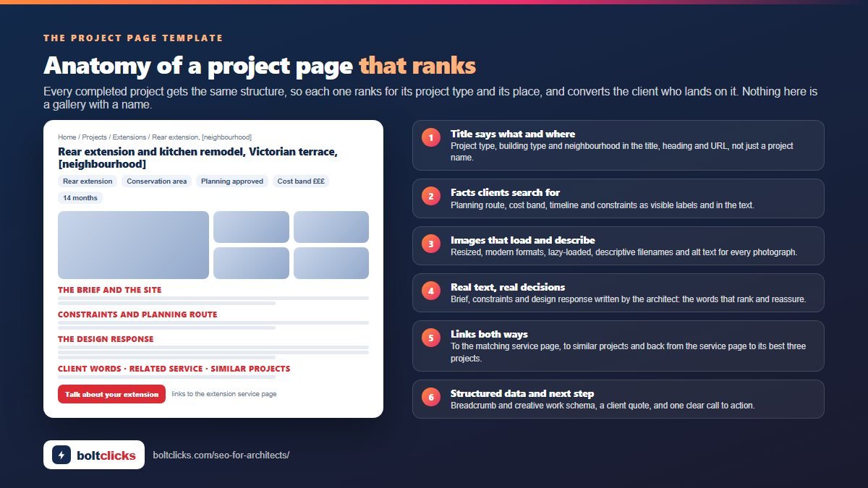Click the large project image placeholder
This screenshot has height=488, width=868.
click(133, 245)
